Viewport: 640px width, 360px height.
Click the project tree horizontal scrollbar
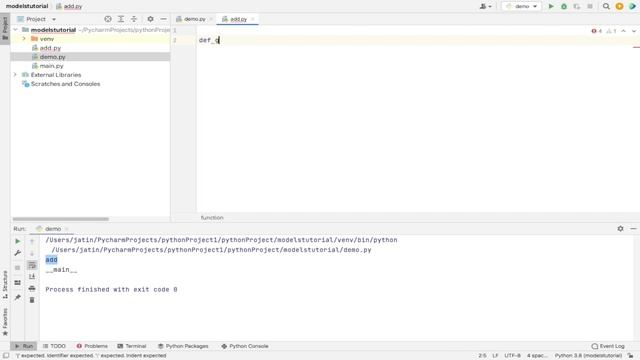(x=60, y=219)
